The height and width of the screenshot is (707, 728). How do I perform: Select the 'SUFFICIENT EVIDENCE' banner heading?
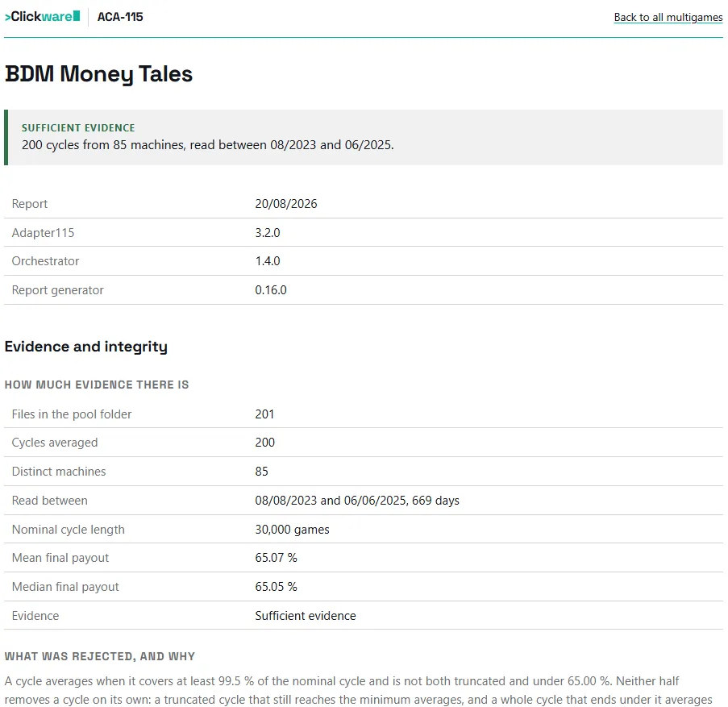tap(78, 127)
